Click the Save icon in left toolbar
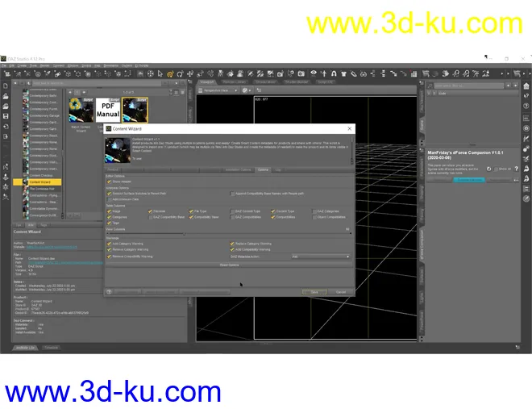 tap(6, 115)
